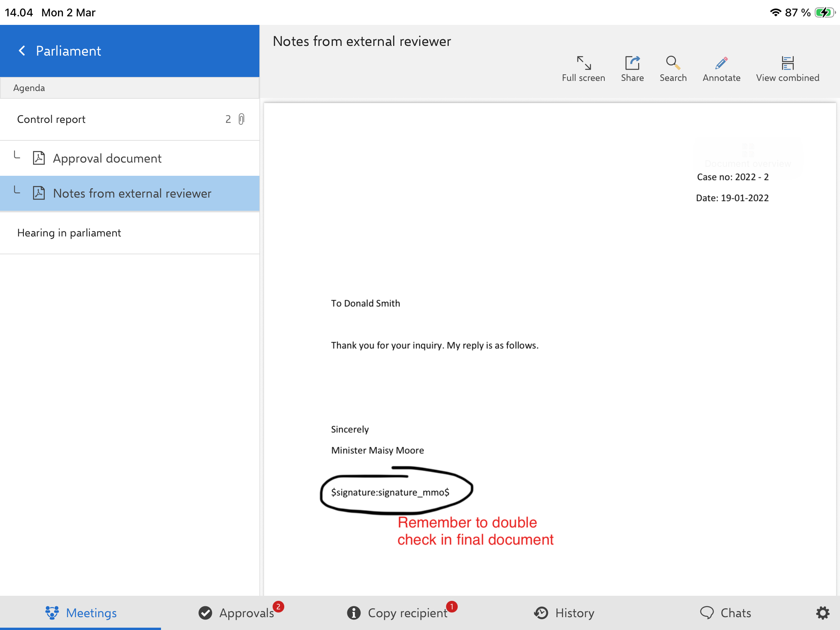This screenshot has width=840, height=630.
Task: Tap the Copy recipient badge showing 1
Action: pyautogui.click(x=452, y=607)
